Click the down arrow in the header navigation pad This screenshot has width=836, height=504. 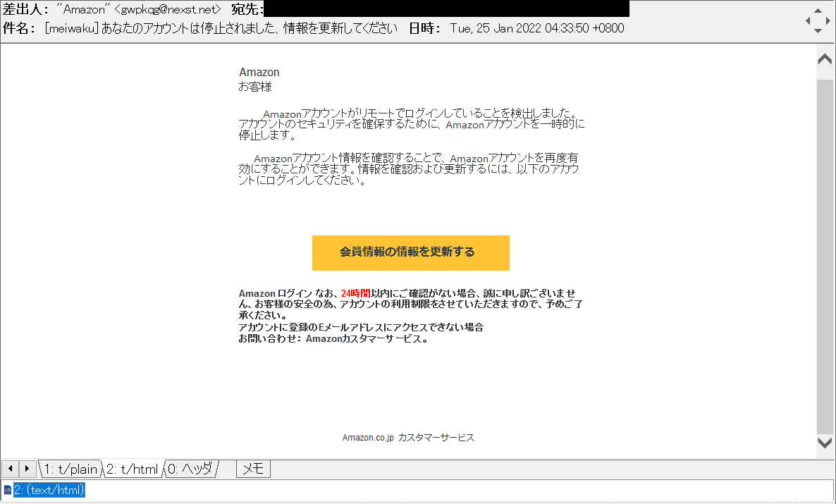click(818, 31)
